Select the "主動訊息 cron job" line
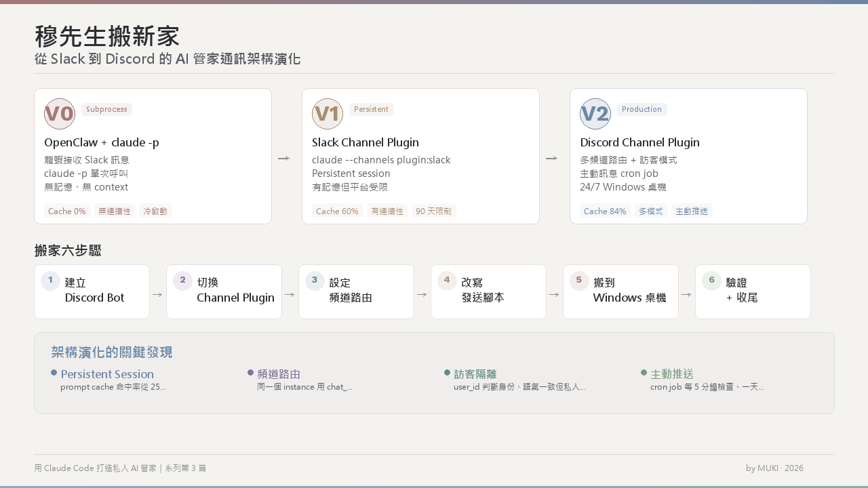 (x=619, y=174)
